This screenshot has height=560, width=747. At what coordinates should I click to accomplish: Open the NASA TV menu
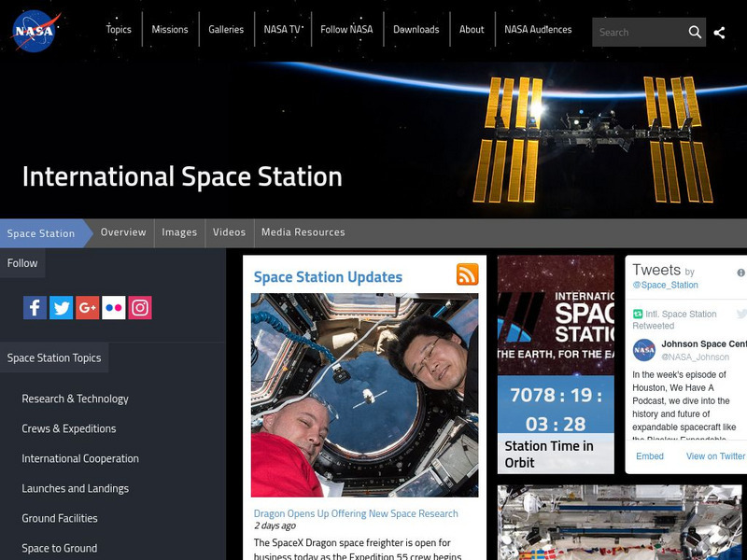(x=282, y=30)
